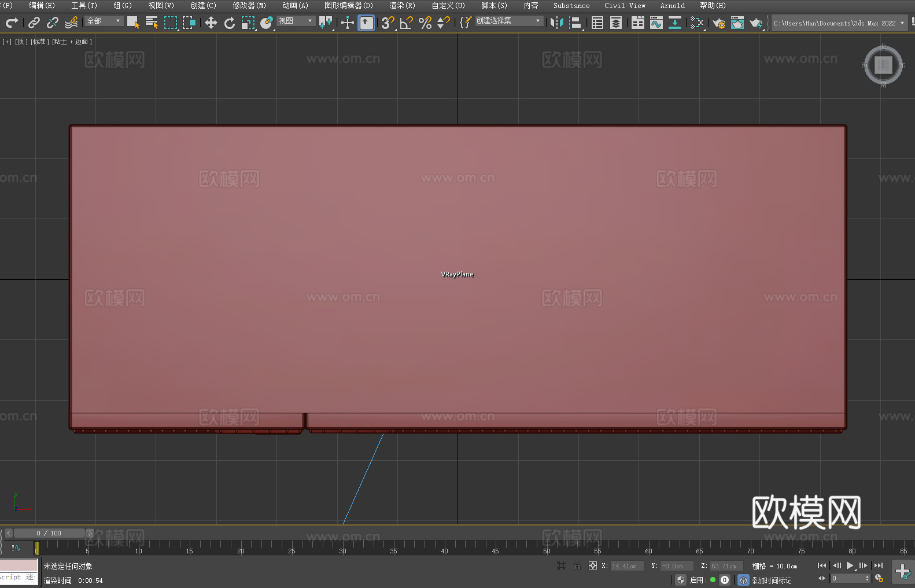Open the Material Editor icon
The width and height of the screenshot is (915, 588).
[697, 23]
